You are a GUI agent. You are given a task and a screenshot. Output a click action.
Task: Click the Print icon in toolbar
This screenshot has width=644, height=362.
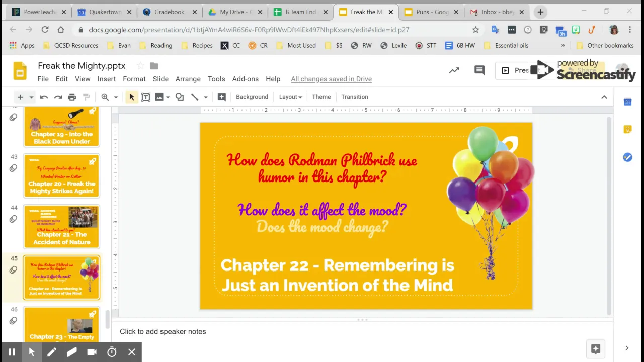click(72, 97)
